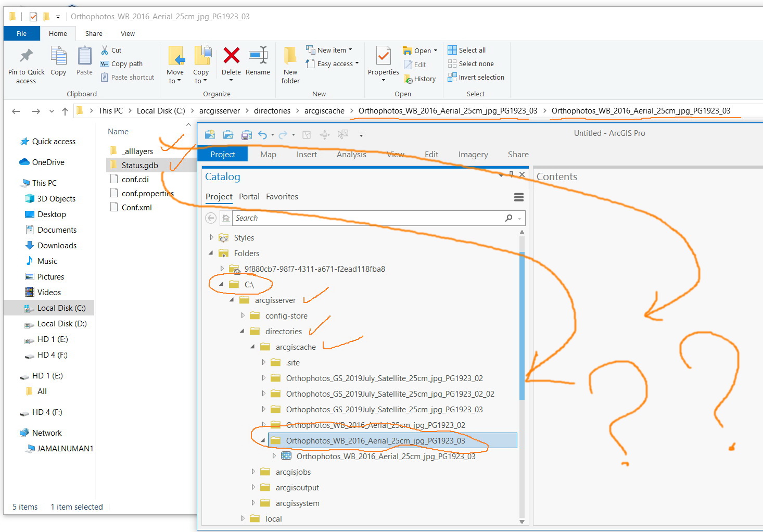
Task: Select Orthophotos_GS_2019July_Satellite_25cm_jpg_PG1923_02_02 in Catalog
Action: (x=390, y=394)
